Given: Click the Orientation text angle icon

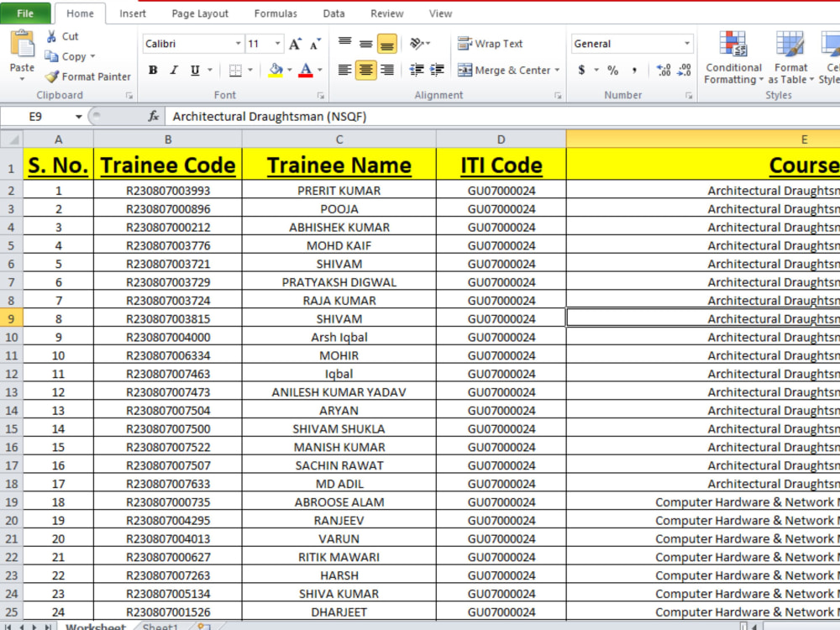Looking at the screenshot, I should click(x=417, y=44).
